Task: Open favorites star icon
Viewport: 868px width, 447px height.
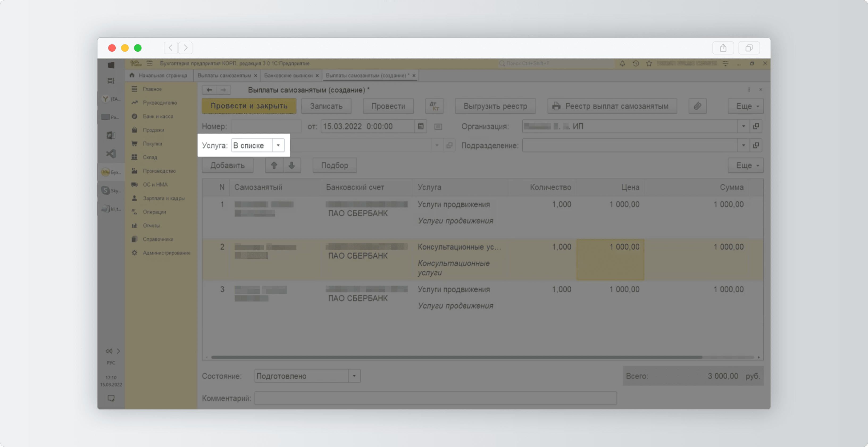Action: point(649,63)
